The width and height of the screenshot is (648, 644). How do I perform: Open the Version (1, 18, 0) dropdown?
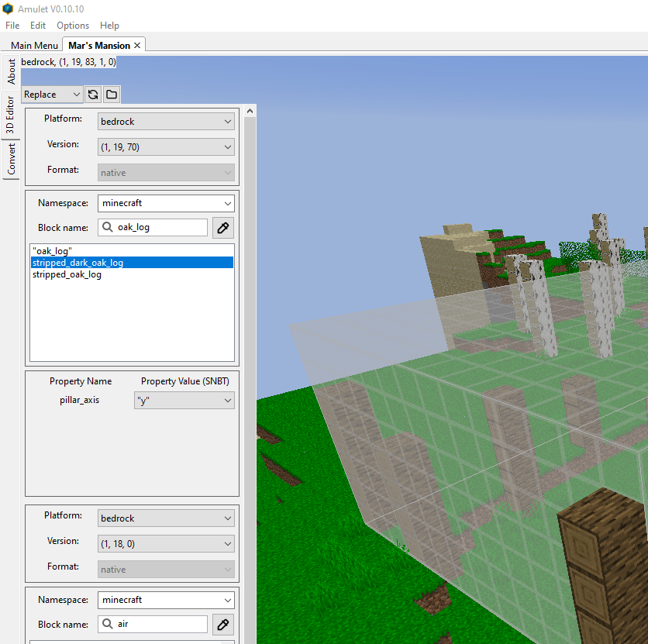[166, 543]
